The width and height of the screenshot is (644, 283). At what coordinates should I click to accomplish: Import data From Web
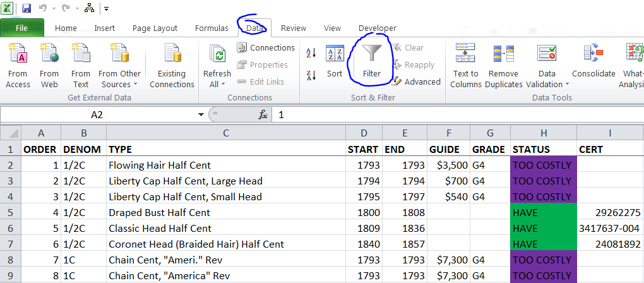[49, 65]
